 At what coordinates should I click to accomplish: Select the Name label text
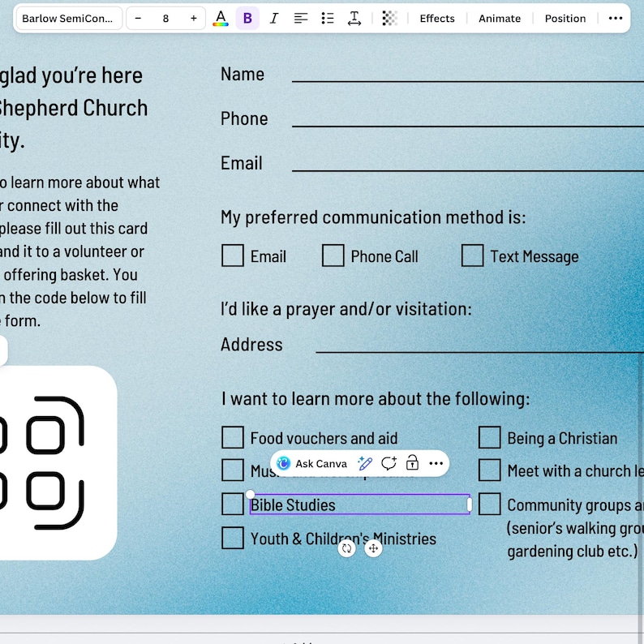point(243,75)
